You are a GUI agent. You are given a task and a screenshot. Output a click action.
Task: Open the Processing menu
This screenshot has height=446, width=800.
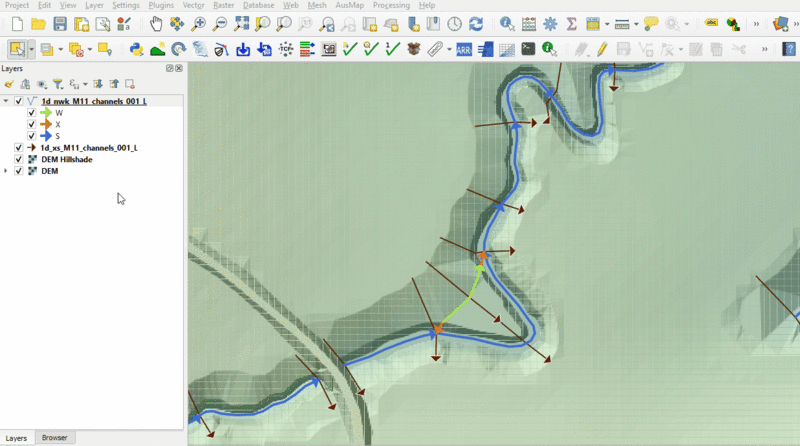coord(390,5)
